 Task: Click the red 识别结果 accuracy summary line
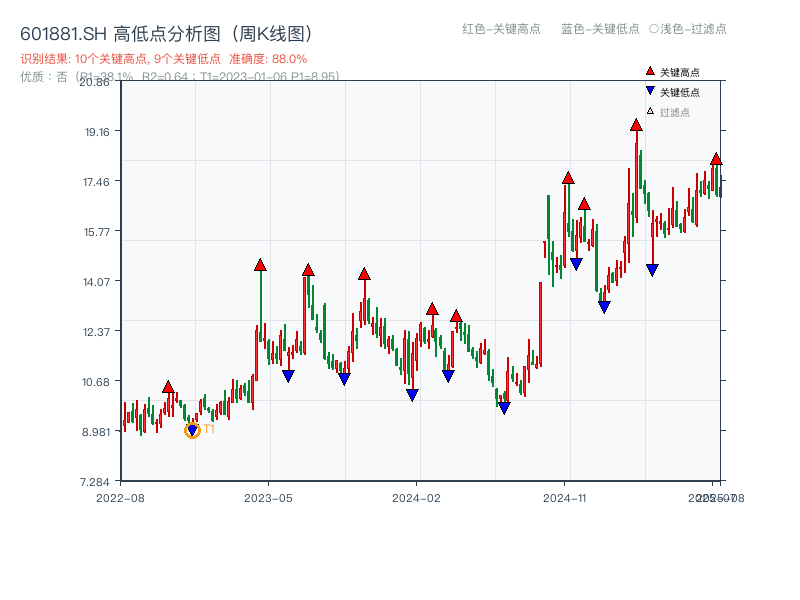click(164, 59)
